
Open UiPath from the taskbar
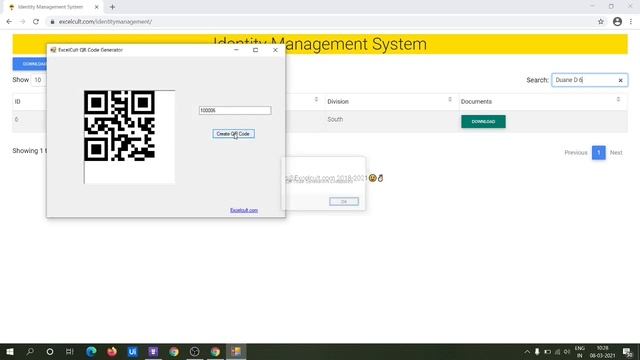click(x=132, y=351)
